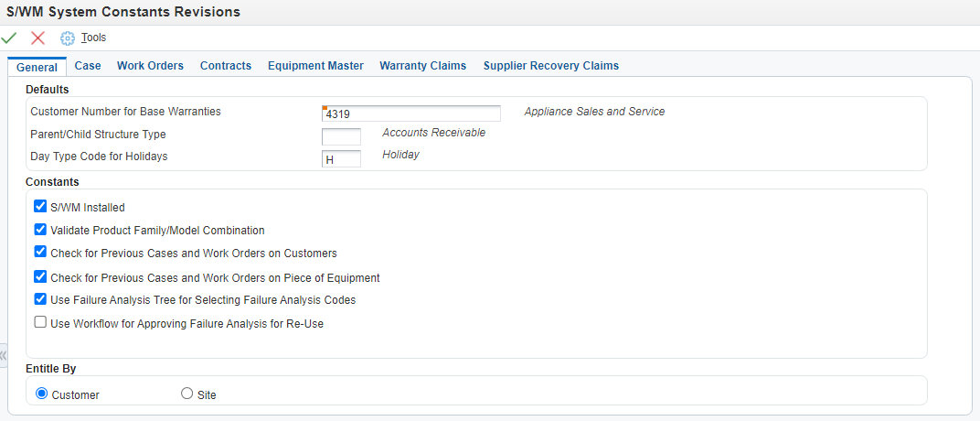Expand the left side panel chevron

point(3,355)
